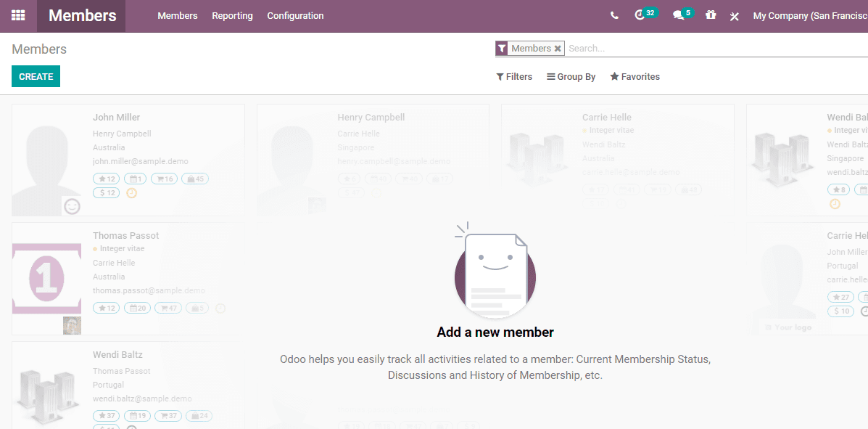Click thomas.passot@sample.demo email

click(x=149, y=290)
